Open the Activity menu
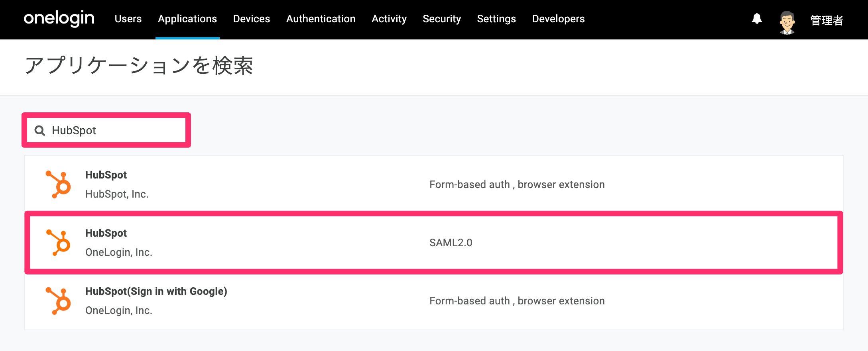This screenshot has width=868, height=351. (x=389, y=19)
